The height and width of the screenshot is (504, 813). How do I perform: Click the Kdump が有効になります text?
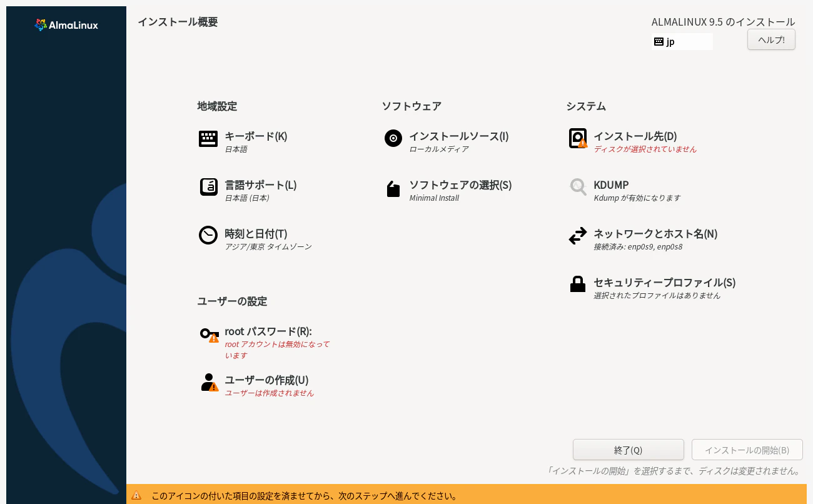(x=637, y=198)
